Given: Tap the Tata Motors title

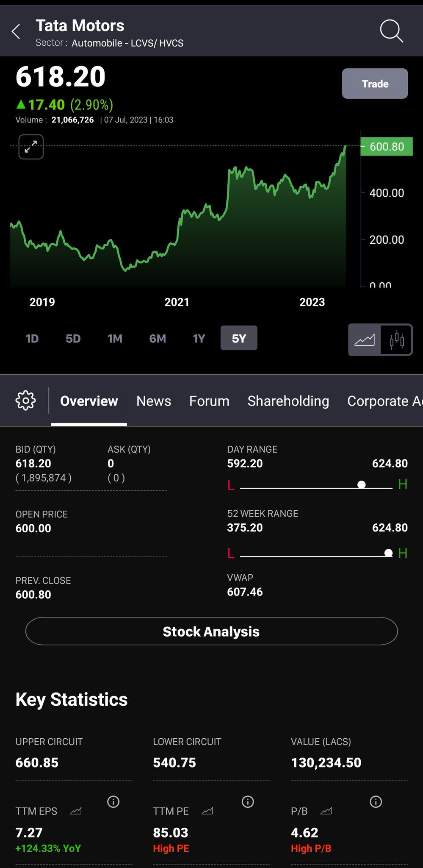Looking at the screenshot, I should coord(80,25).
